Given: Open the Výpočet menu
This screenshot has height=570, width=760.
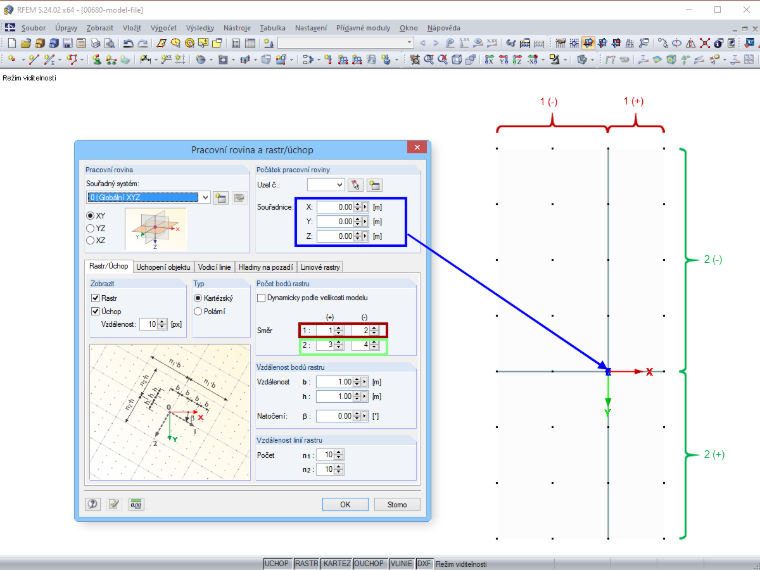Looking at the screenshot, I should pyautogui.click(x=163, y=28).
